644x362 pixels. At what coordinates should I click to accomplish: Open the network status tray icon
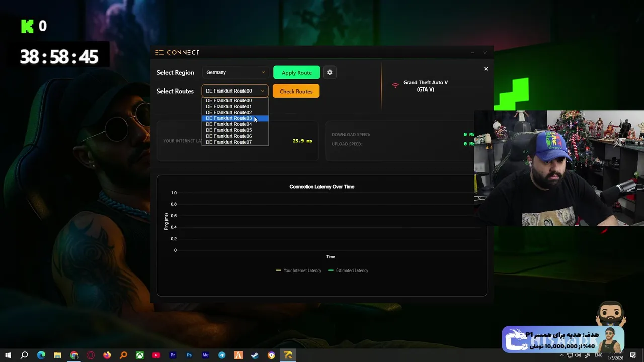tap(570, 355)
